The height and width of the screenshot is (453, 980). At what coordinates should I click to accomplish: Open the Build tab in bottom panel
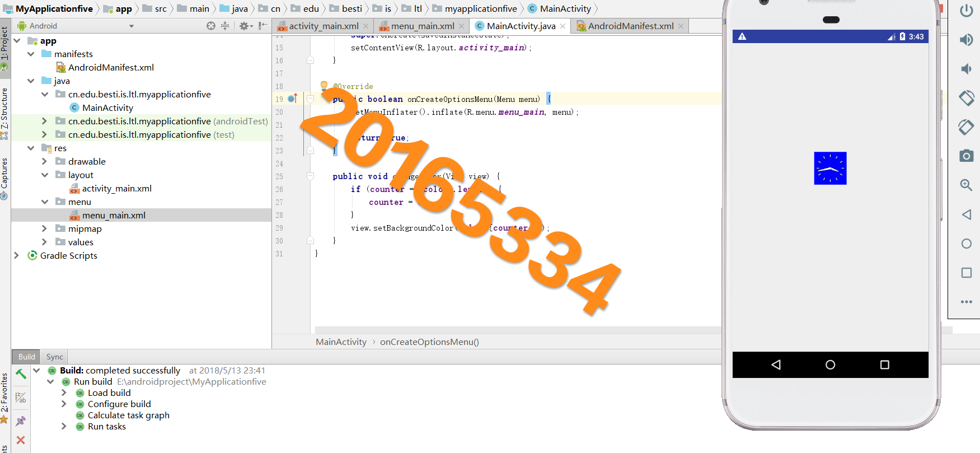coord(26,357)
